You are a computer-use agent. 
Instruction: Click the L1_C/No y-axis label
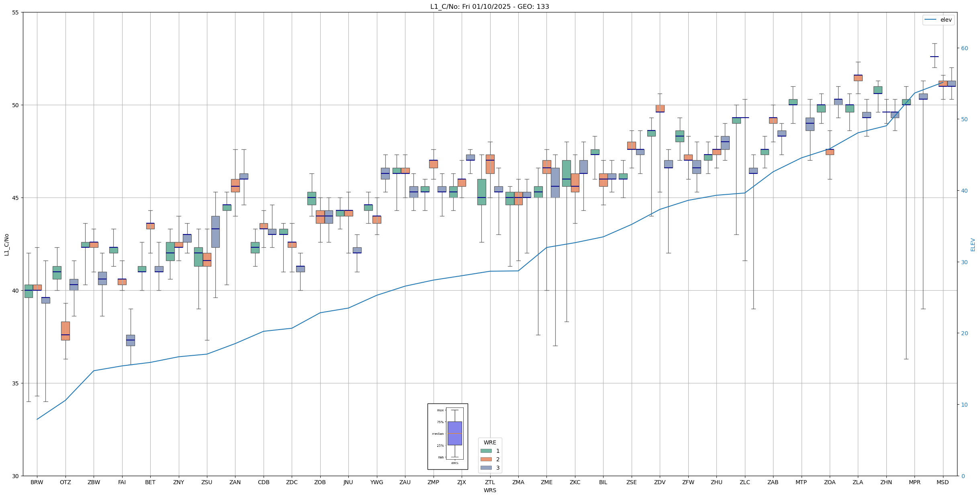(6, 244)
